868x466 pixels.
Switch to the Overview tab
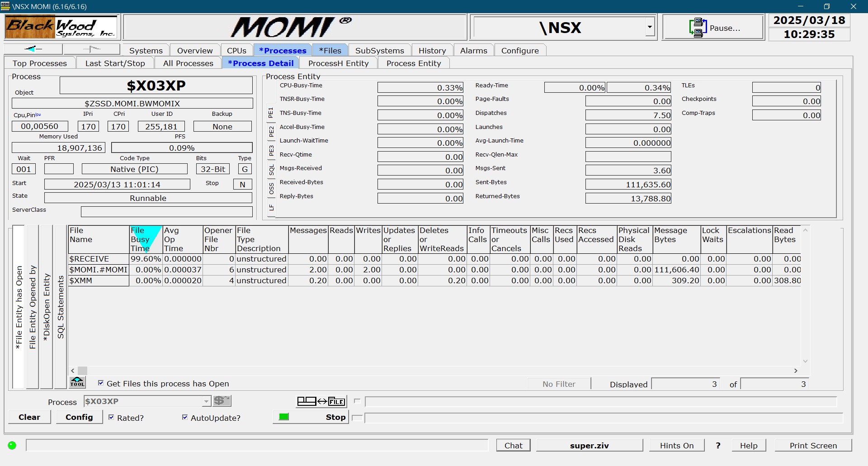pyautogui.click(x=195, y=50)
